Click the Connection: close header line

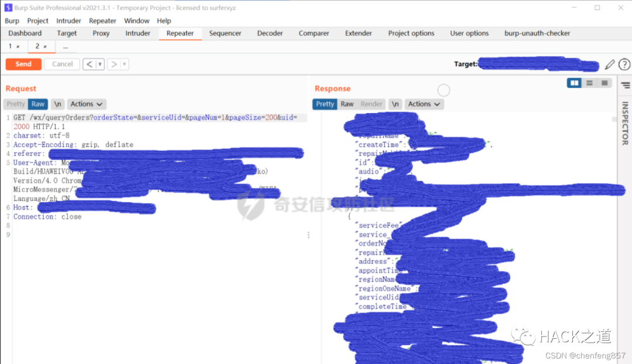click(47, 217)
